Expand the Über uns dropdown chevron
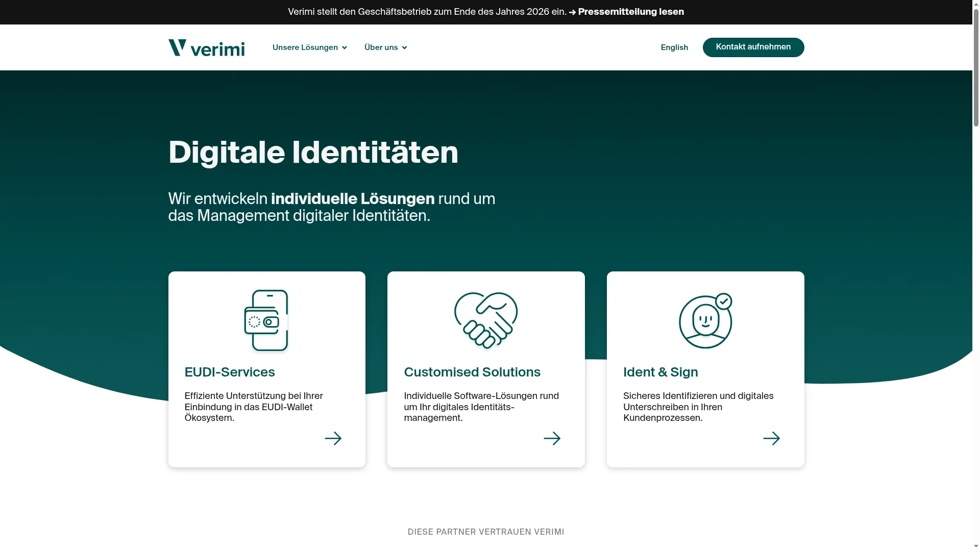The image size is (980, 551). [x=404, y=48]
